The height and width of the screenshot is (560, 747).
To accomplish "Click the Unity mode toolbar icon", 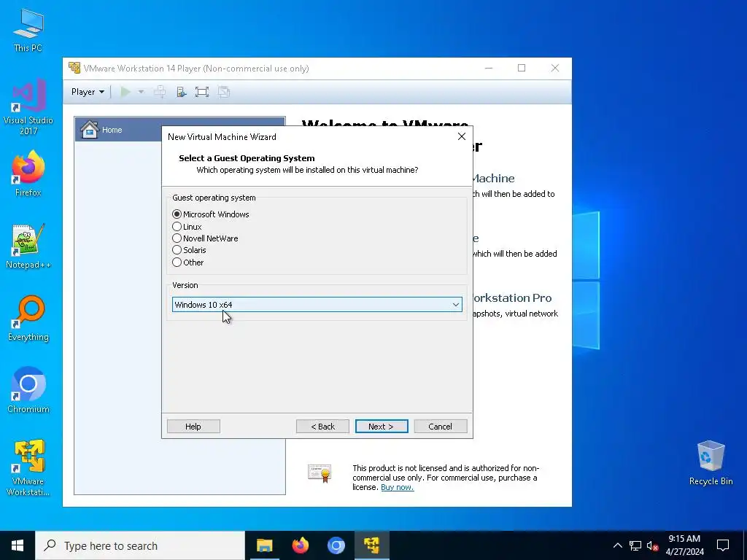I will point(223,92).
